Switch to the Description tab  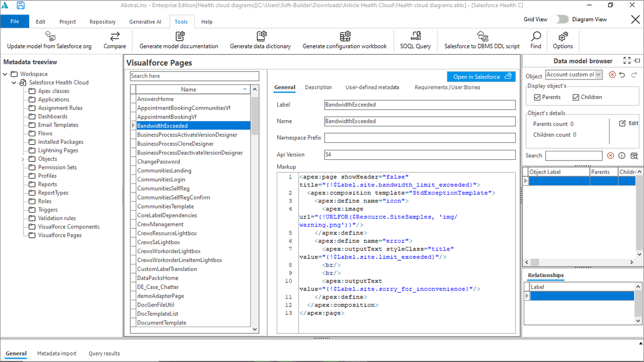pos(318,87)
